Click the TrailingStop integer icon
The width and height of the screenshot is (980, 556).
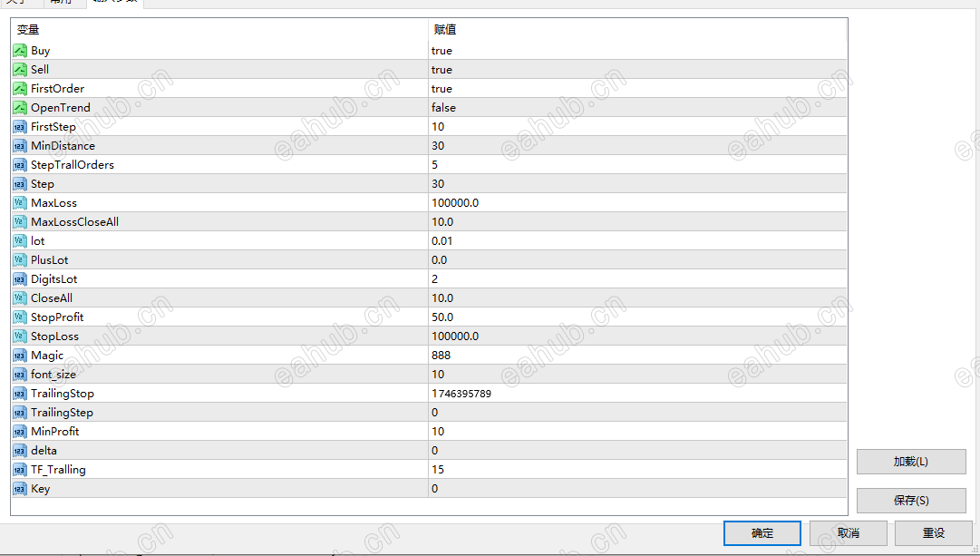tap(20, 394)
